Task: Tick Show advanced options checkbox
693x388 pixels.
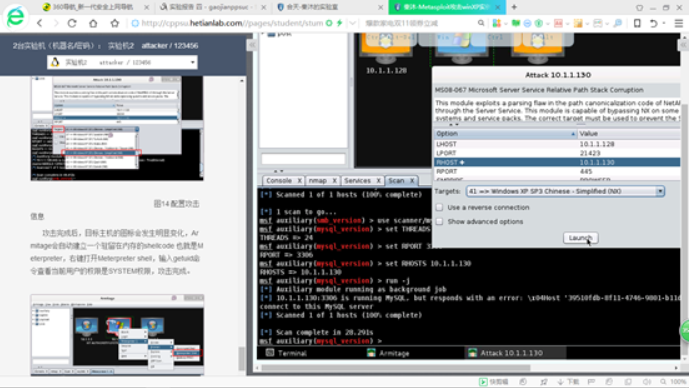Action: (439, 221)
